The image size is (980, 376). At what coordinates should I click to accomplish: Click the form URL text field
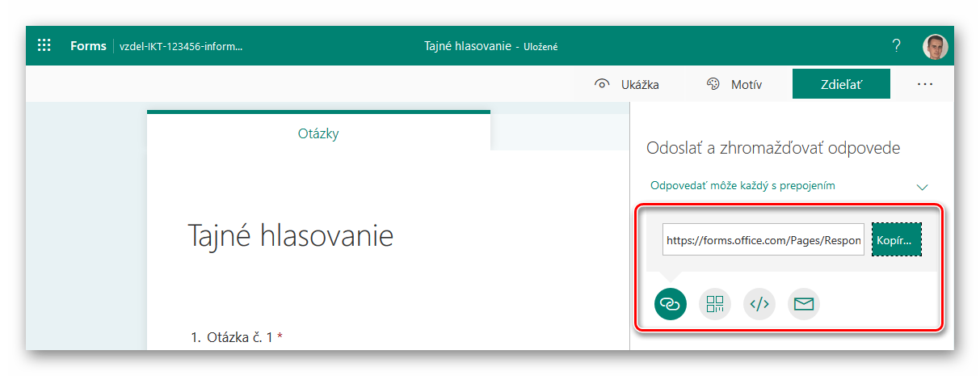click(763, 240)
